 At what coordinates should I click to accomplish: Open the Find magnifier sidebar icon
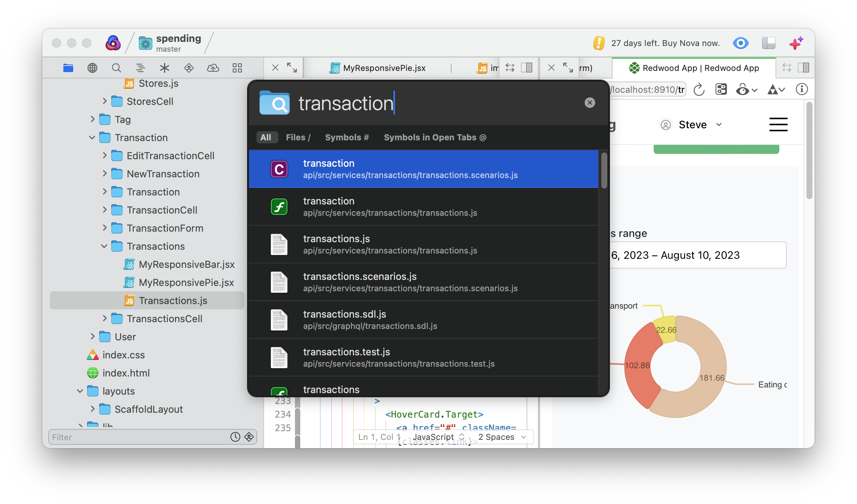pyautogui.click(x=117, y=68)
